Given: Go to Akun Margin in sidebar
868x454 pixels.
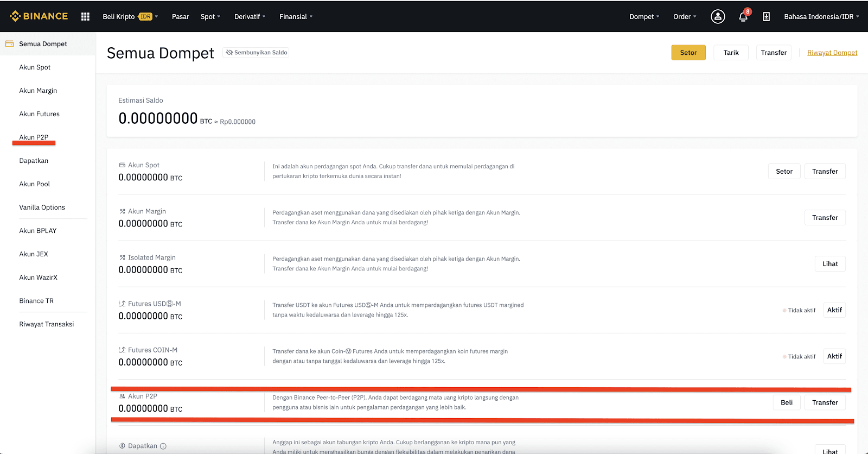Looking at the screenshot, I should (38, 91).
